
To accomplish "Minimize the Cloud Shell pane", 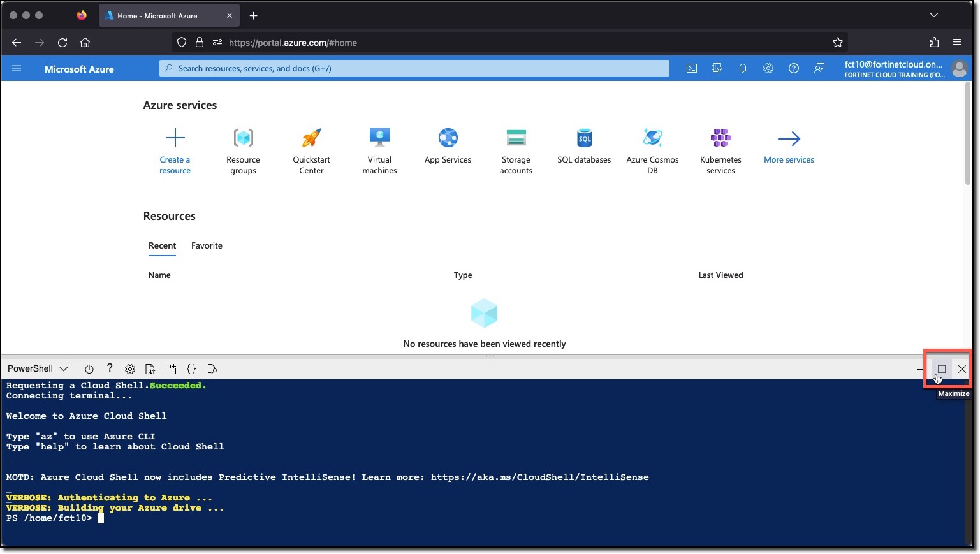I will pos(920,369).
